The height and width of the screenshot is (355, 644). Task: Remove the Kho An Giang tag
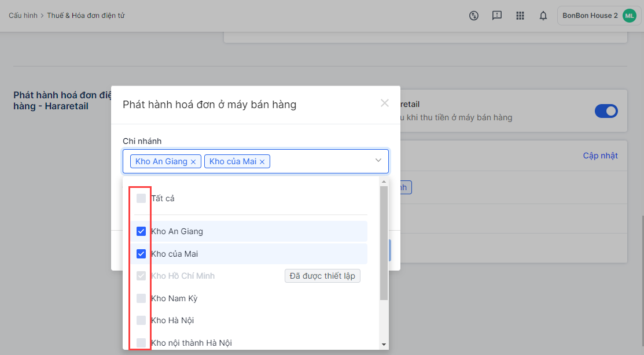193,162
